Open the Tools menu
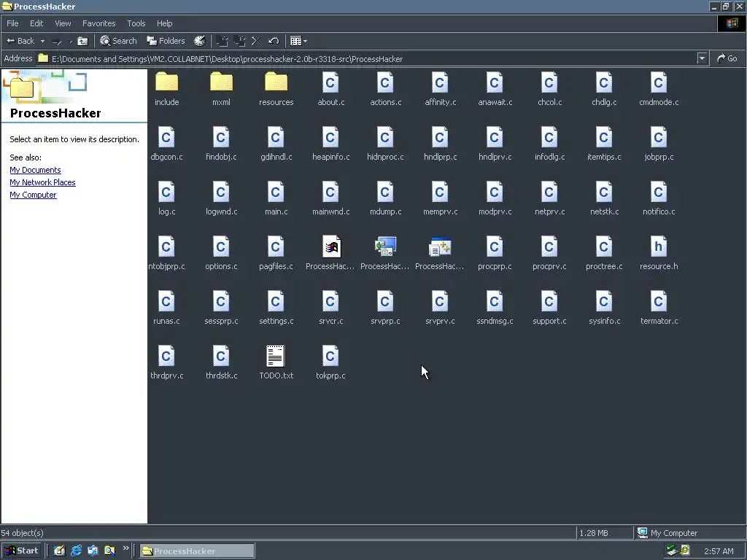Viewport: 747px width, 560px height. click(136, 23)
